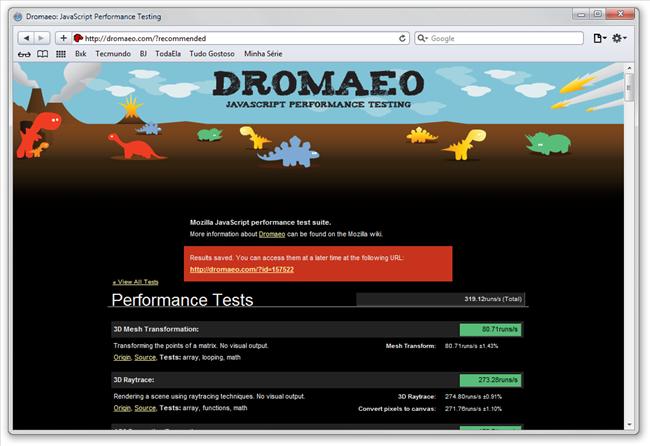
Task: Open the Minha Série bookmark
Action: point(263,54)
